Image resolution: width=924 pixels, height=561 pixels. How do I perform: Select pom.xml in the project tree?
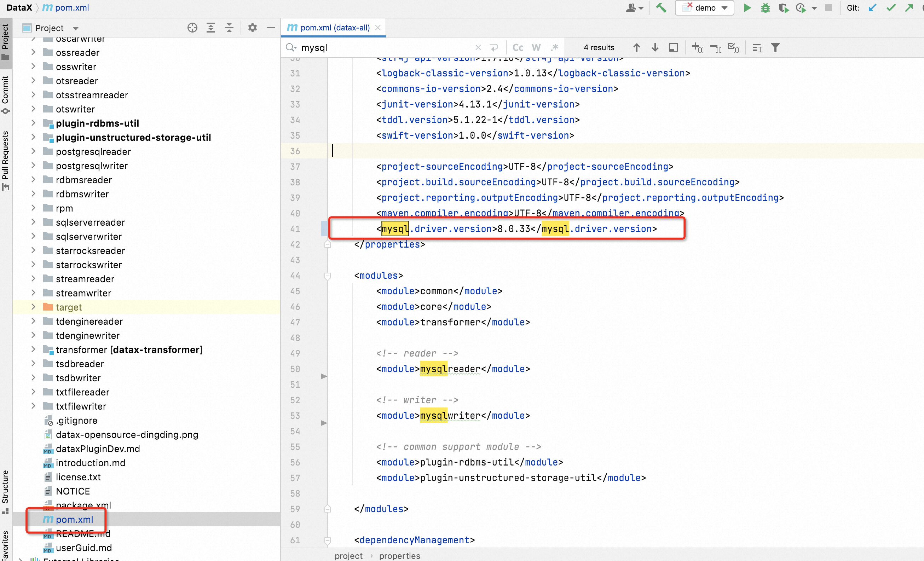point(74,519)
